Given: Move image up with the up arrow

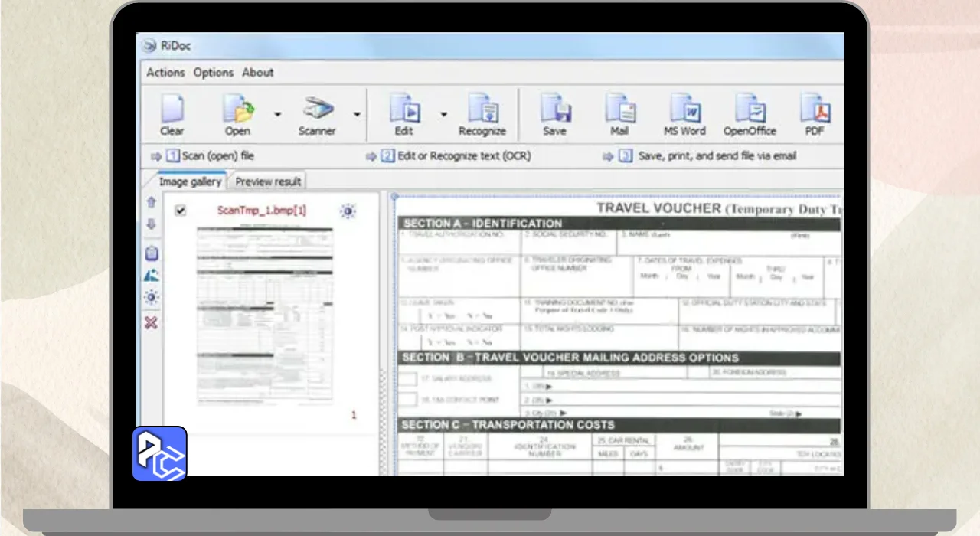Looking at the screenshot, I should click(x=151, y=203).
